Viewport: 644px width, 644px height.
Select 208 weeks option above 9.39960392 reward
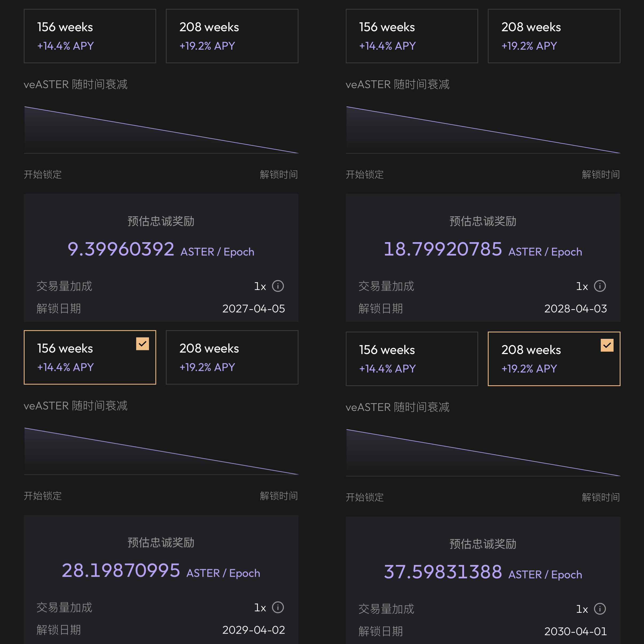point(232,36)
